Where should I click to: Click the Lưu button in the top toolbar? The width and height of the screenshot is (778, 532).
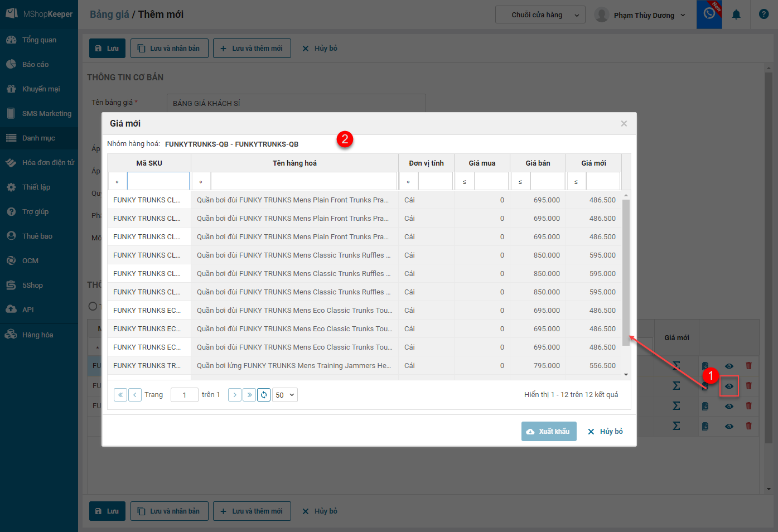tap(107, 49)
